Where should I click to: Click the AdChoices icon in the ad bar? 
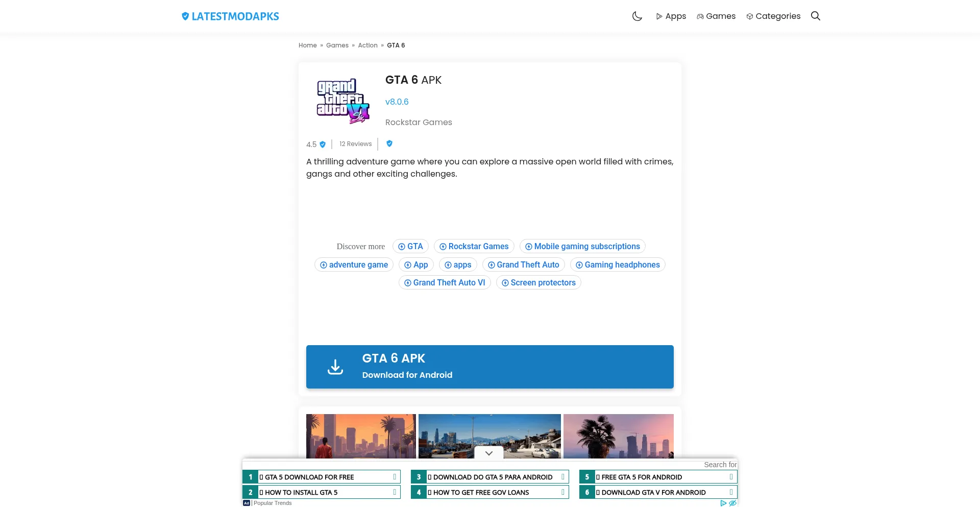[x=723, y=503]
